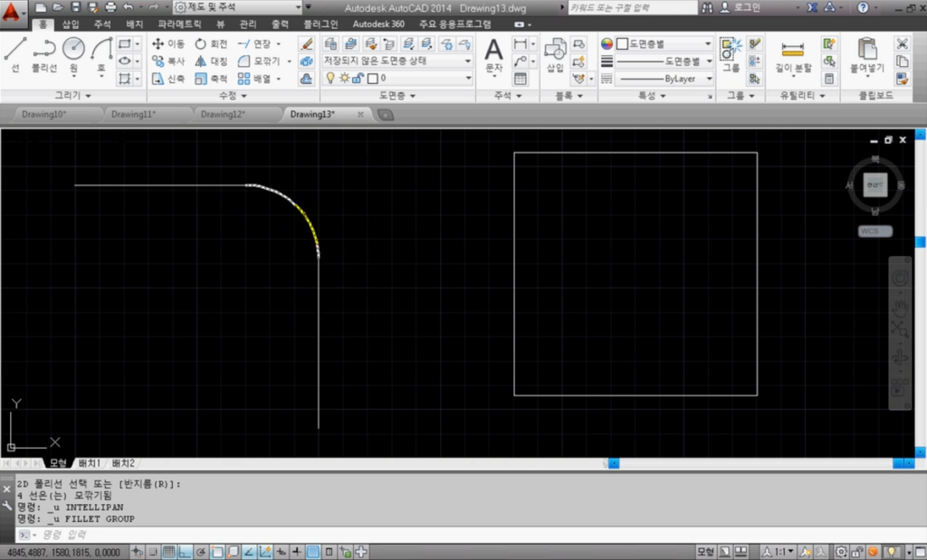Expand the 도면층 panel
Screen dimensions: 927x560
pyautogui.click(x=397, y=95)
